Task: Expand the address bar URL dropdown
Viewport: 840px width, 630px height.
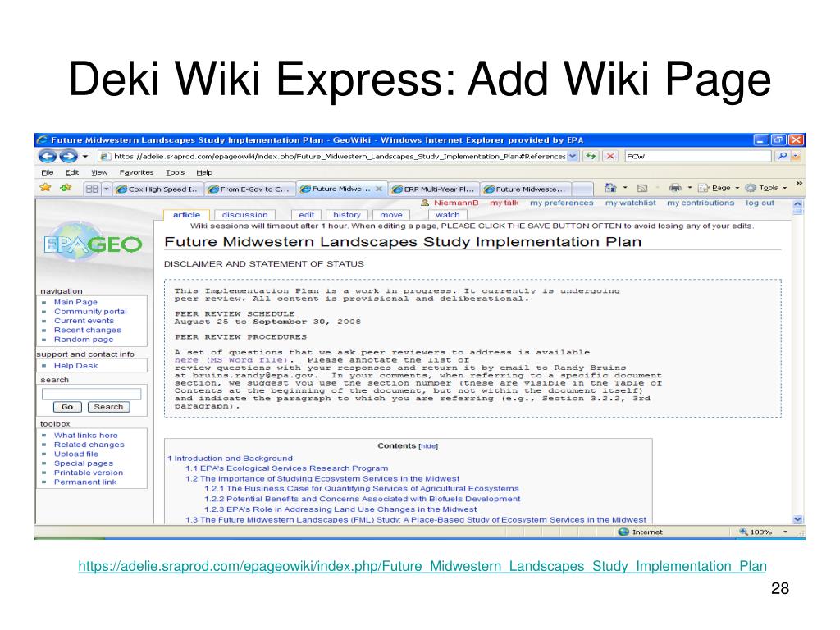Action: (x=573, y=156)
